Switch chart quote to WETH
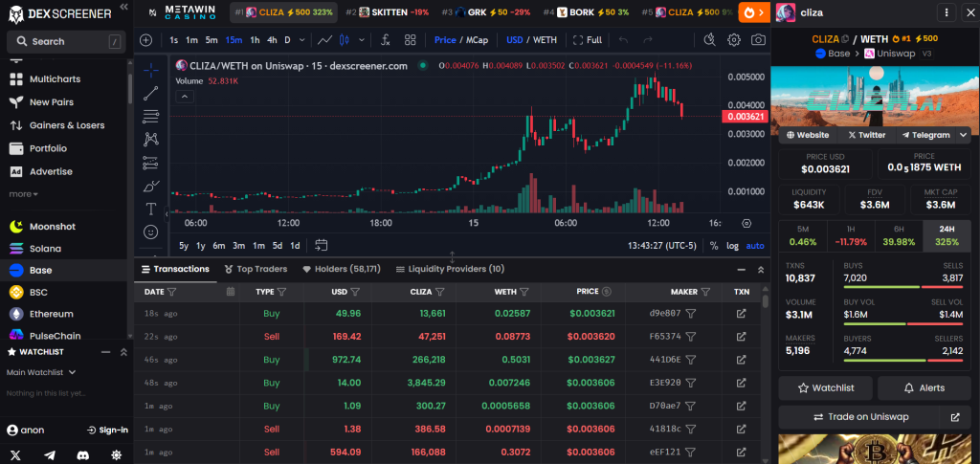This screenshot has height=464, width=980. click(545, 40)
